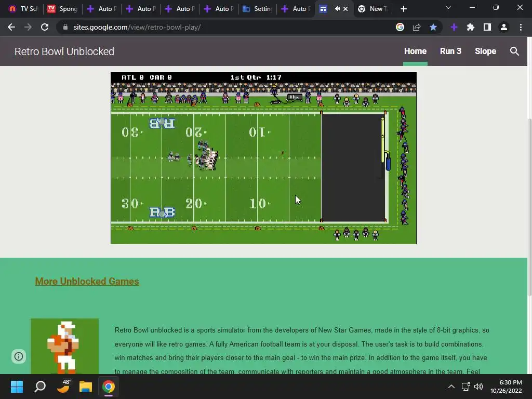Open the Chrome profile avatar menu
532x399 pixels.
[x=504, y=27]
